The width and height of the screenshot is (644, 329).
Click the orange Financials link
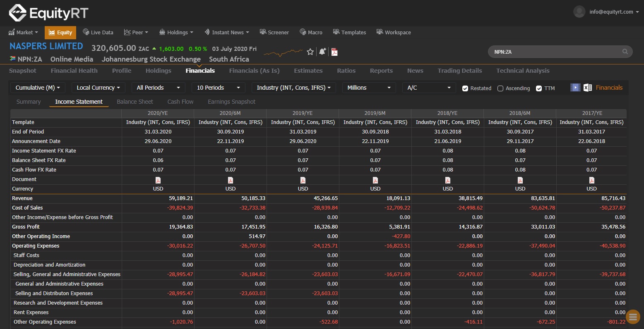609,88
